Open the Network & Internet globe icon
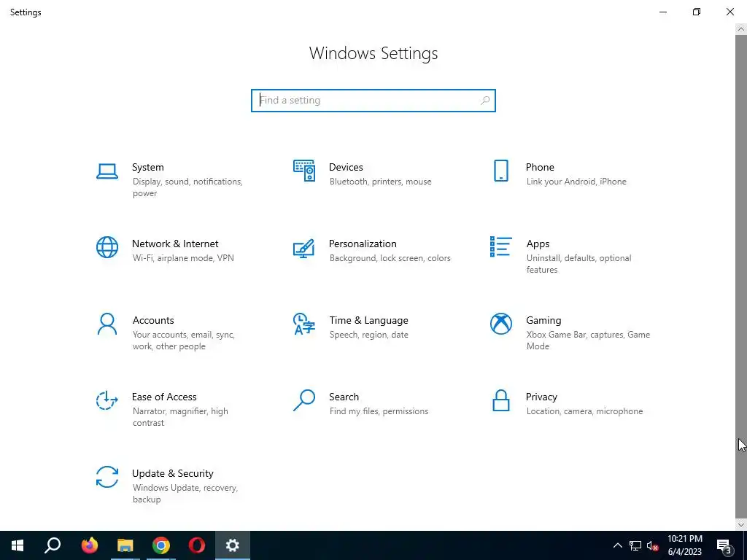The image size is (747, 560). click(x=107, y=248)
